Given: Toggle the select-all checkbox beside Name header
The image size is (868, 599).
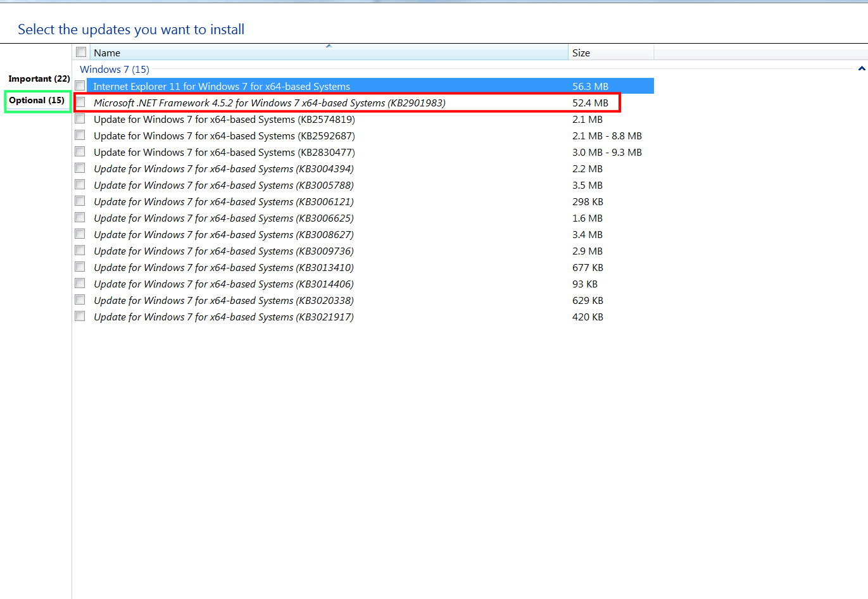Looking at the screenshot, I should [x=81, y=52].
